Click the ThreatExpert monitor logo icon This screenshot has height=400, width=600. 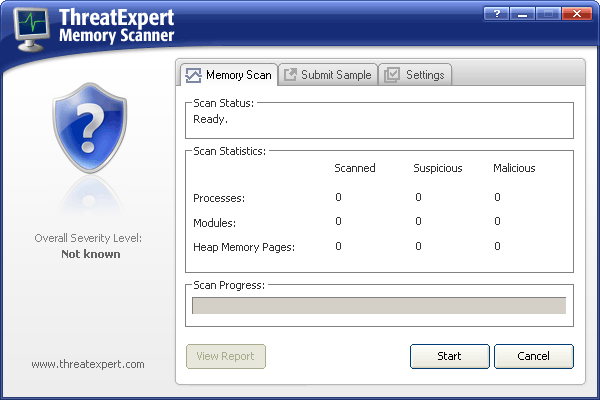click(x=32, y=29)
